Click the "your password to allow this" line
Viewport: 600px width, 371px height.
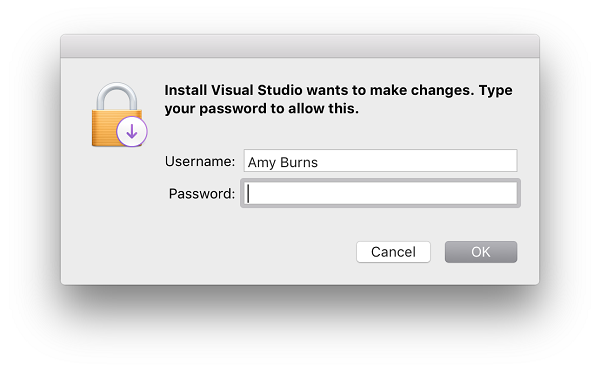point(261,109)
